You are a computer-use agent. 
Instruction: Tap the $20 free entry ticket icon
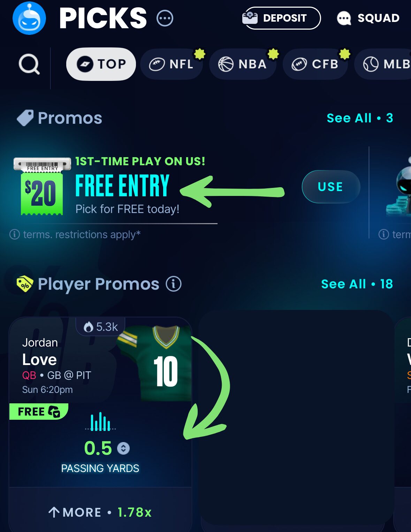(42, 186)
